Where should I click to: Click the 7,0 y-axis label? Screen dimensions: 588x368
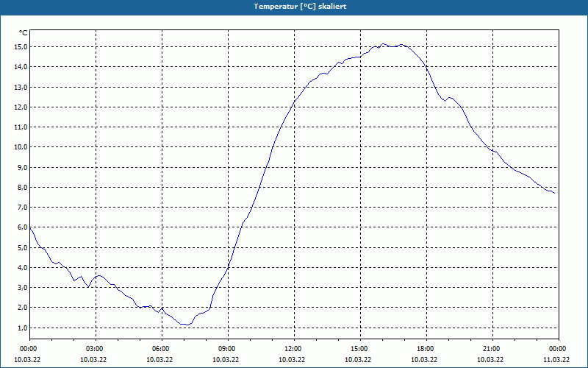point(22,208)
